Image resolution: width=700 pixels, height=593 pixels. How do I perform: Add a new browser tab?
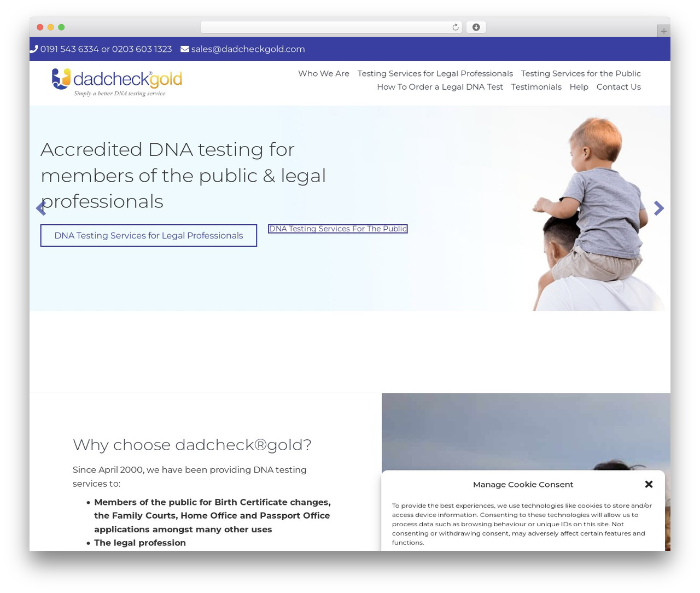663,31
